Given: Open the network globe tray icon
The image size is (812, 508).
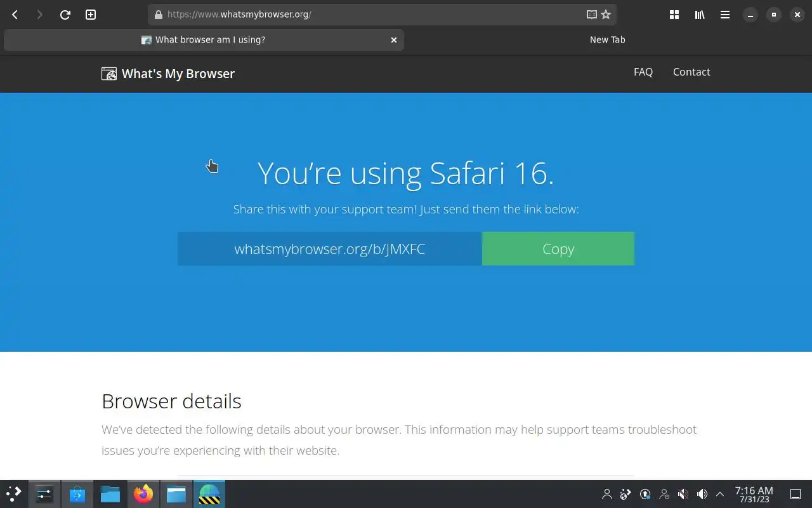Looking at the screenshot, I should click(626, 494).
